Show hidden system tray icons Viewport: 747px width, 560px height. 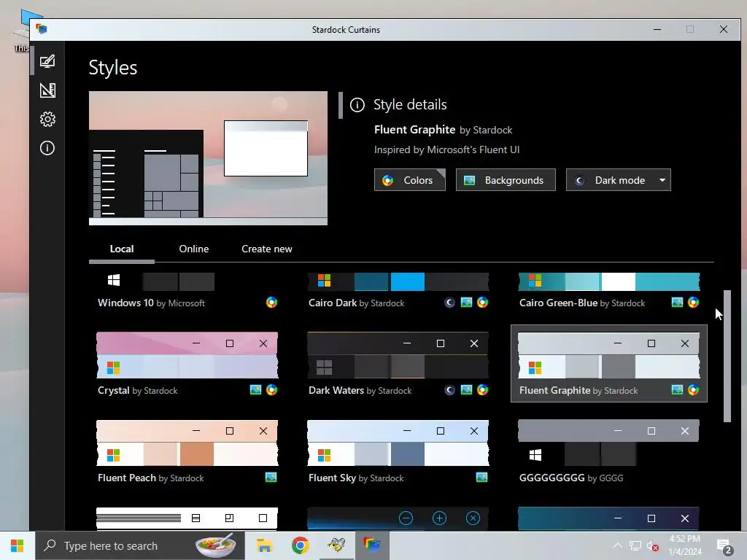coord(617,545)
